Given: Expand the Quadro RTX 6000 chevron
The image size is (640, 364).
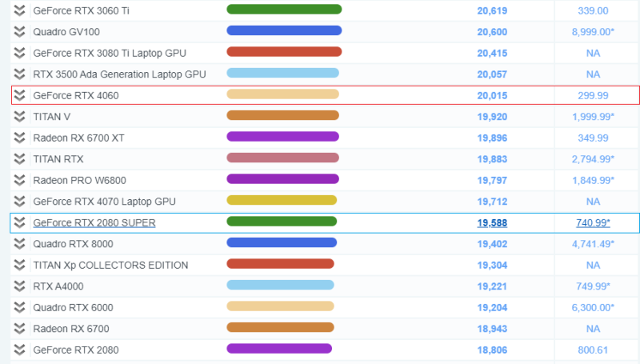Looking at the screenshot, I should 19,308.
